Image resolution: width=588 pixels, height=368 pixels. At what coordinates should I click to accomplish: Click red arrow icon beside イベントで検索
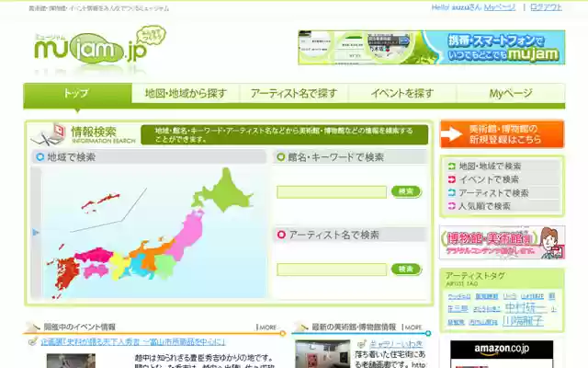click(x=452, y=179)
